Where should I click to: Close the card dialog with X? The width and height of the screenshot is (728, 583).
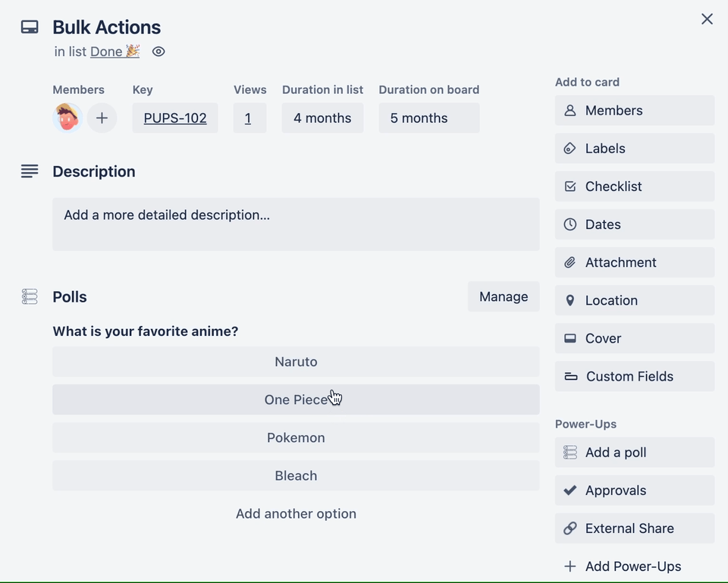pos(707,19)
